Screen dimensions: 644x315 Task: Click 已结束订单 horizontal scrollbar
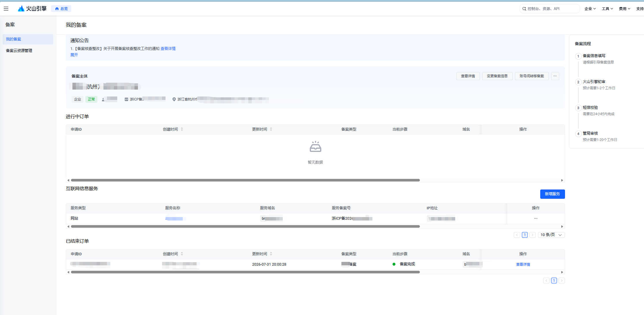(x=245, y=272)
